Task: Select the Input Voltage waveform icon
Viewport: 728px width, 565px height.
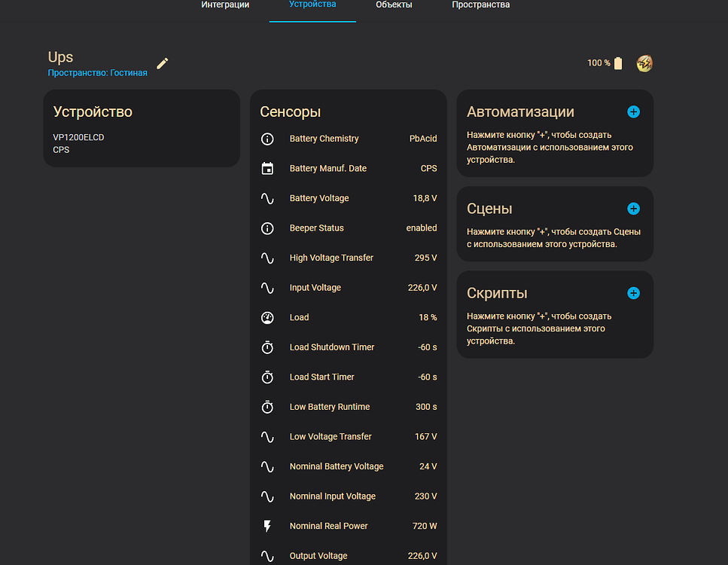Action: pyautogui.click(x=267, y=287)
